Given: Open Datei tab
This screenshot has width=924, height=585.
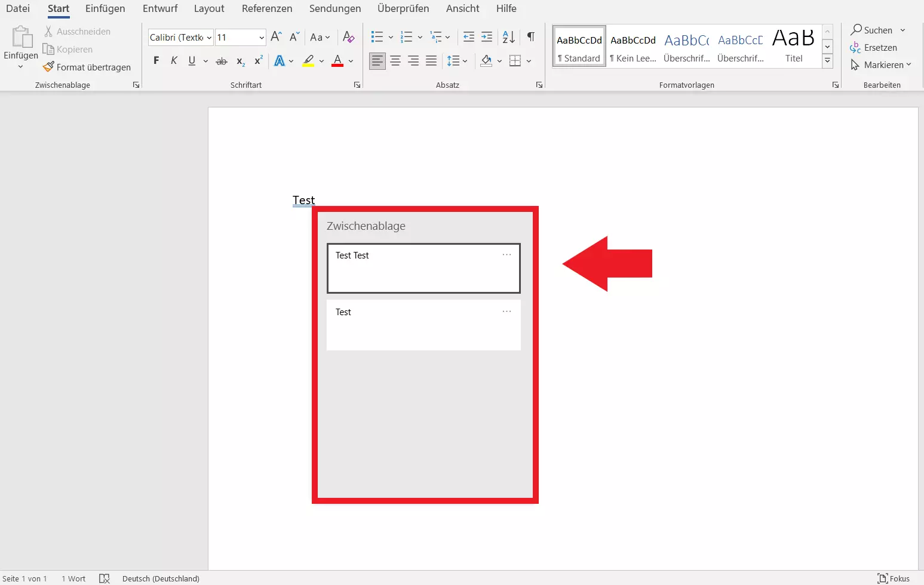Looking at the screenshot, I should (18, 8).
